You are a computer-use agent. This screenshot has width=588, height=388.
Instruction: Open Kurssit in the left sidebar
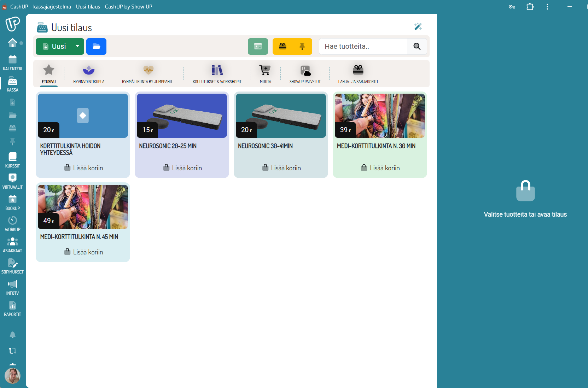[x=12, y=160]
